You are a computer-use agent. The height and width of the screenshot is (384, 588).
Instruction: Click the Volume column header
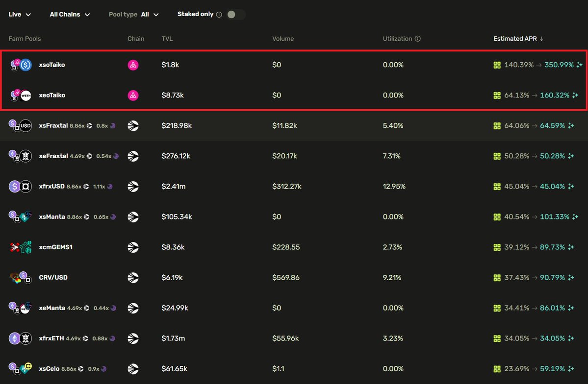coord(283,39)
